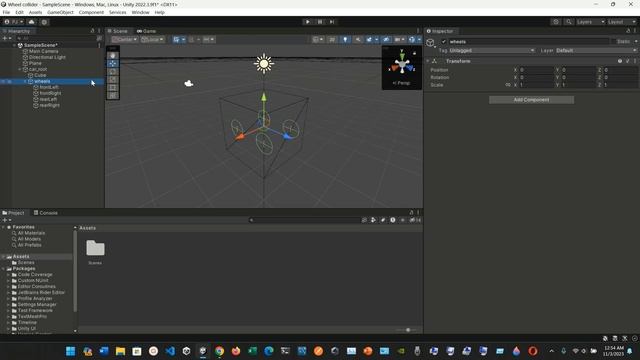Select the Move tool in Scene toolbar
Image resolution: width=640 pixels, height=360 pixels.
pyautogui.click(x=113, y=63)
